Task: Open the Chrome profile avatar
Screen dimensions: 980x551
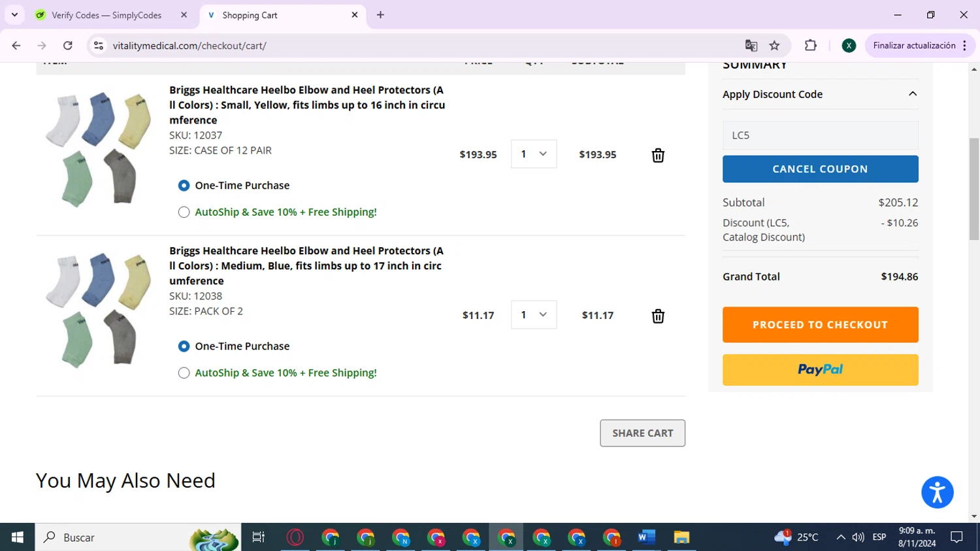Action: 849,46
